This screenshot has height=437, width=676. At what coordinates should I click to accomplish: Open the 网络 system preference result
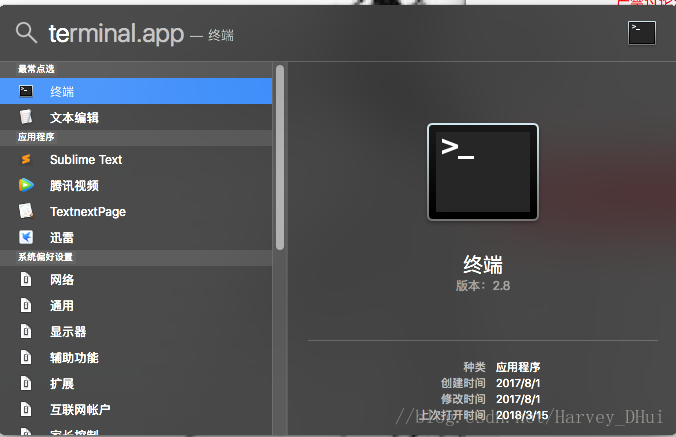click(136, 279)
